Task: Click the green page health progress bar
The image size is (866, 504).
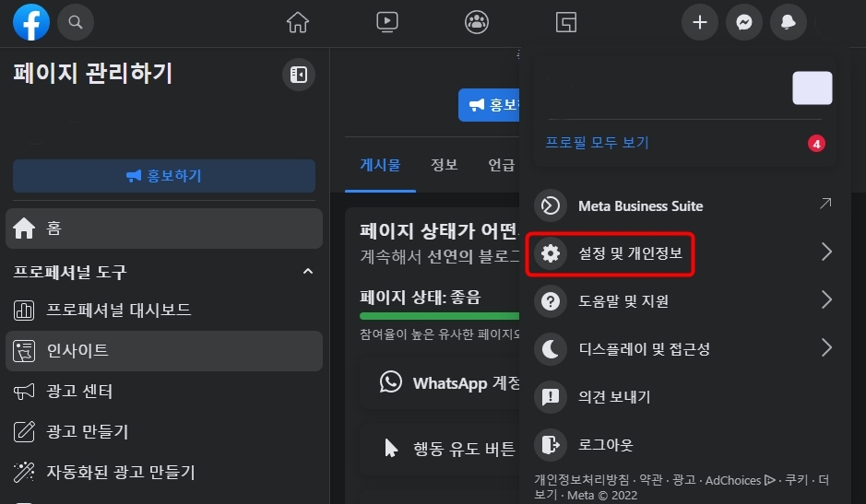Action: pyautogui.click(x=439, y=316)
